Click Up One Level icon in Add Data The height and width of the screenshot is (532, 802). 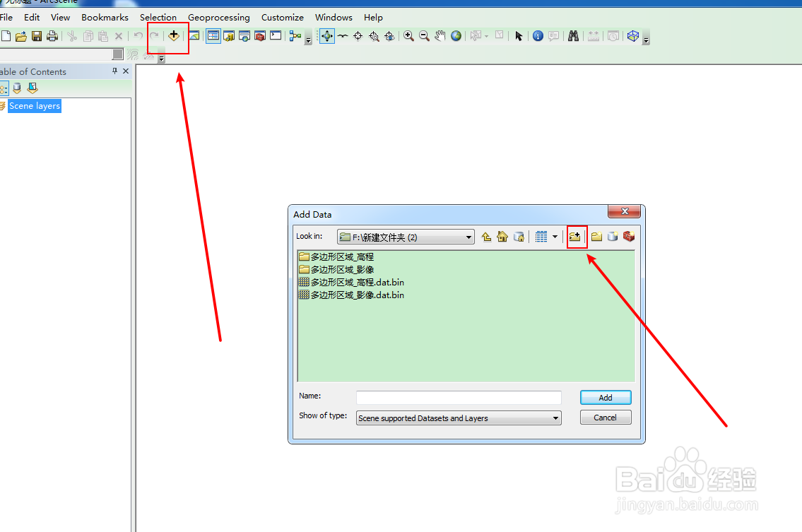[x=486, y=237]
